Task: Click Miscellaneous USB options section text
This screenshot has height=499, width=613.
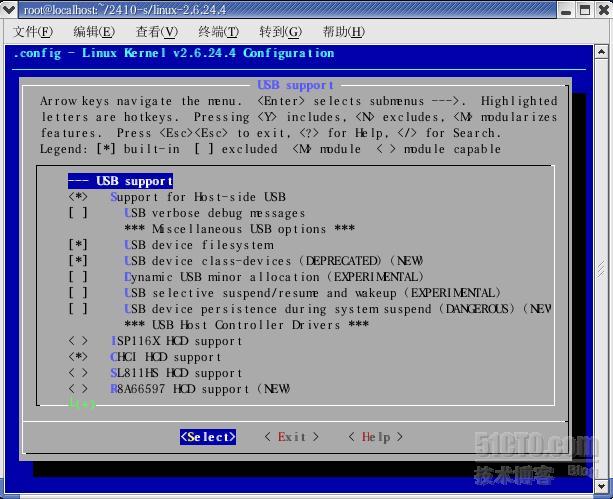Action: pos(240,229)
